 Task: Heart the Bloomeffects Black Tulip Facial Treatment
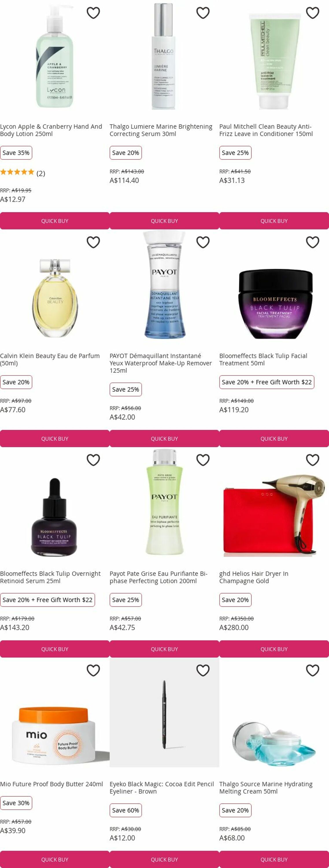(x=313, y=242)
